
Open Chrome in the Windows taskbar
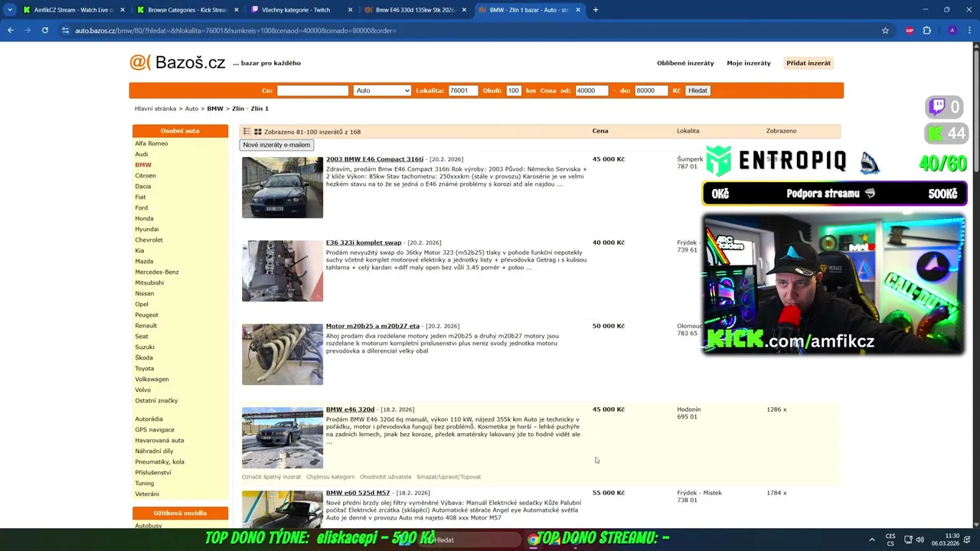(533, 540)
